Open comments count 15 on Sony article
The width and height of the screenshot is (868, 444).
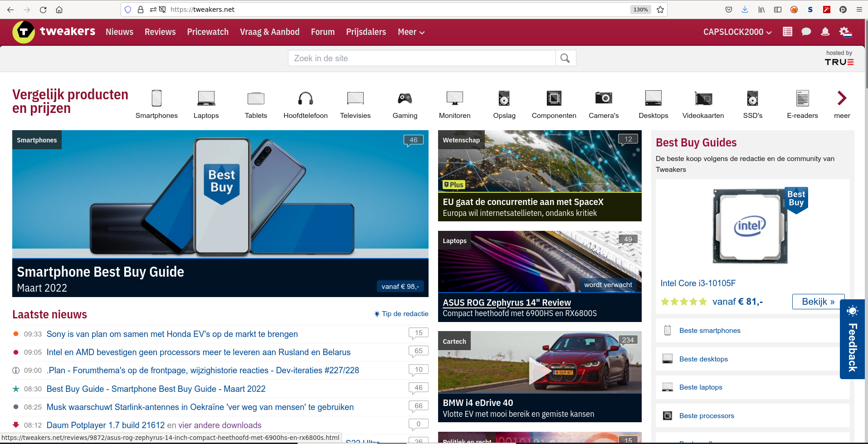419,333
